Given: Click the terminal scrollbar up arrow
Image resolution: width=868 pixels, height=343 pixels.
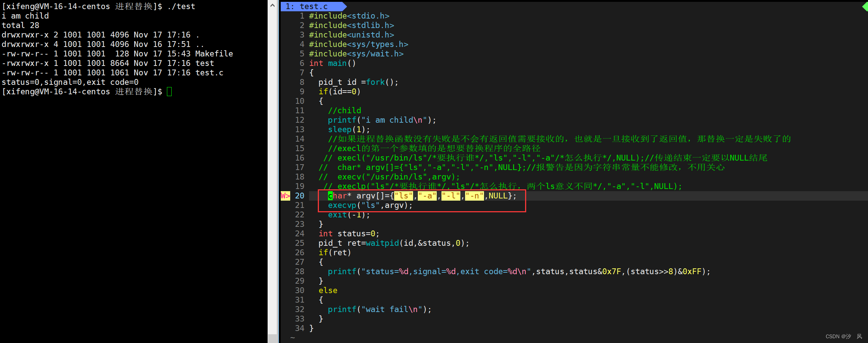Looking at the screenshot, I should click(272, 5).
